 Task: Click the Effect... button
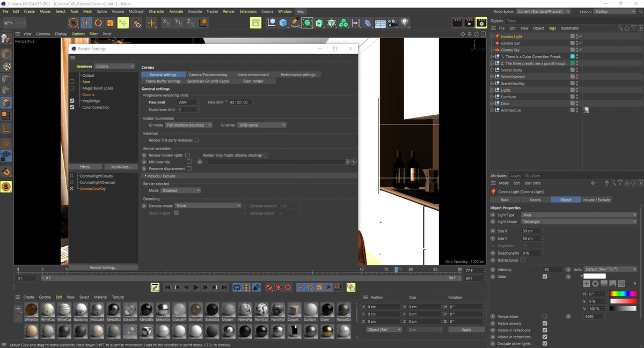click(x=85, y=167)
